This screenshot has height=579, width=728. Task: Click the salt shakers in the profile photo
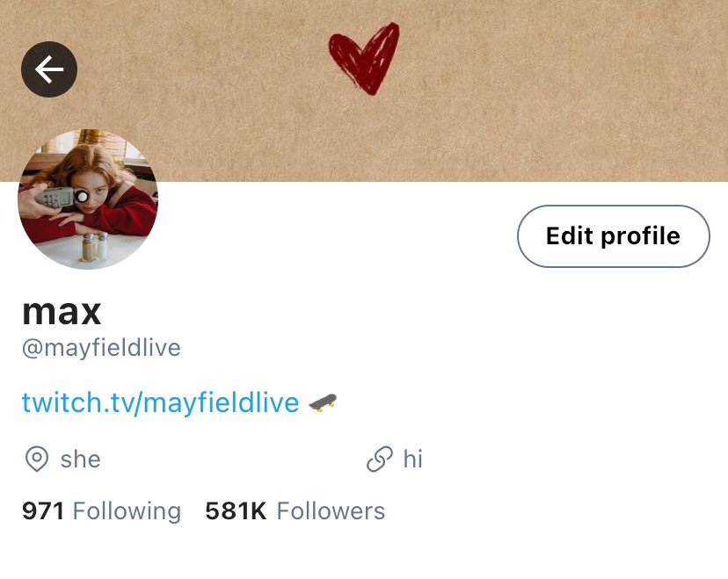point(95,246)
